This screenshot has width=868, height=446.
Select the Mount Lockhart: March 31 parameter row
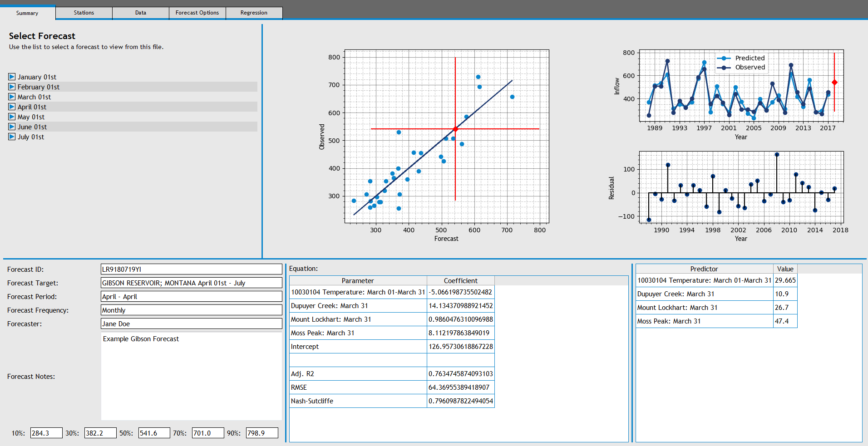[358, 319]
